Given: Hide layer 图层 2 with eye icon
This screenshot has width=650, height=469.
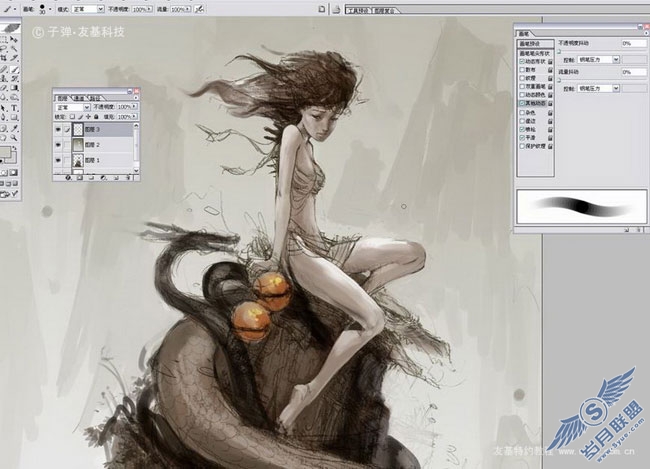Looking at the screenshot, I should pos(58,145).
